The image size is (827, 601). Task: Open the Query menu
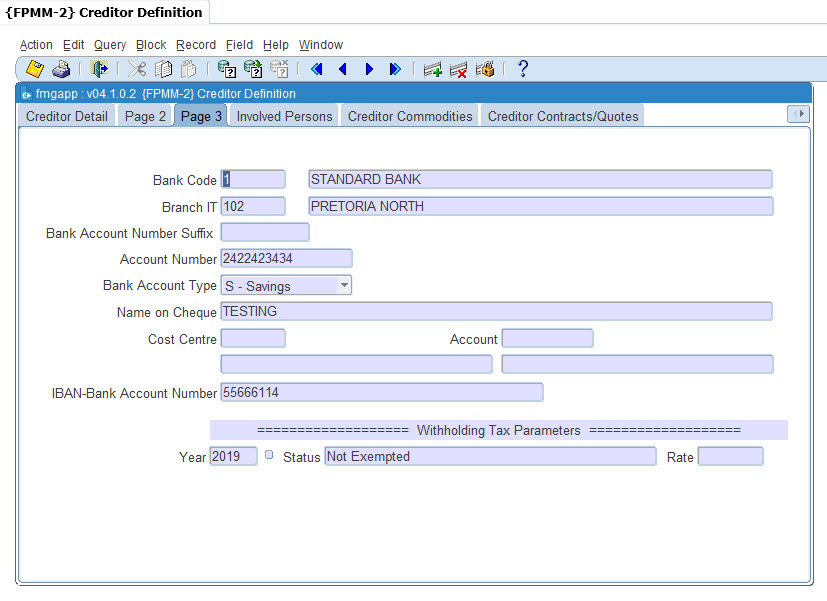[x=110, y=45]
